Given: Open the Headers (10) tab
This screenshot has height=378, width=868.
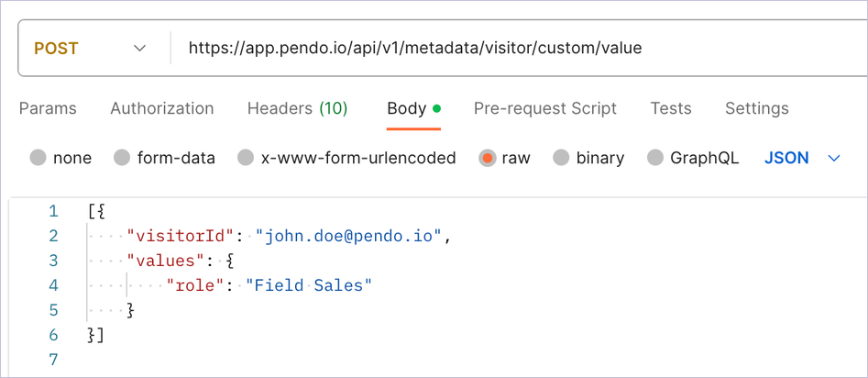Looking at the screenshot, I should (x=297, y=108).
